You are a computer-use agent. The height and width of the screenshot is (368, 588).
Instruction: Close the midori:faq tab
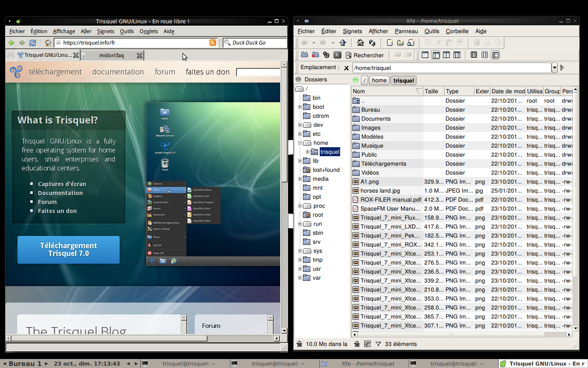tap(140, 55)
